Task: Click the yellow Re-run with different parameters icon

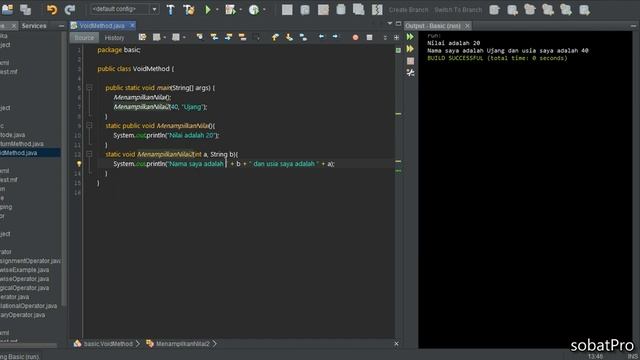Action: pyautogui.click(x=410, y=49)
